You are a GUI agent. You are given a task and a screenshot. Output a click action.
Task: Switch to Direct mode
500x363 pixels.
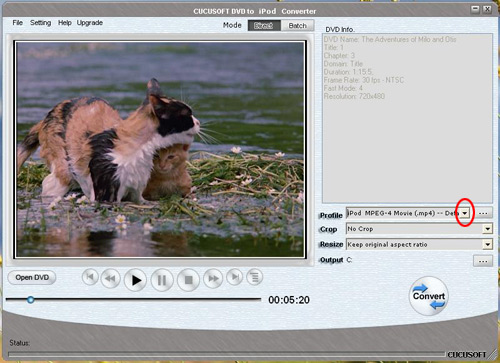click(264, 26)
